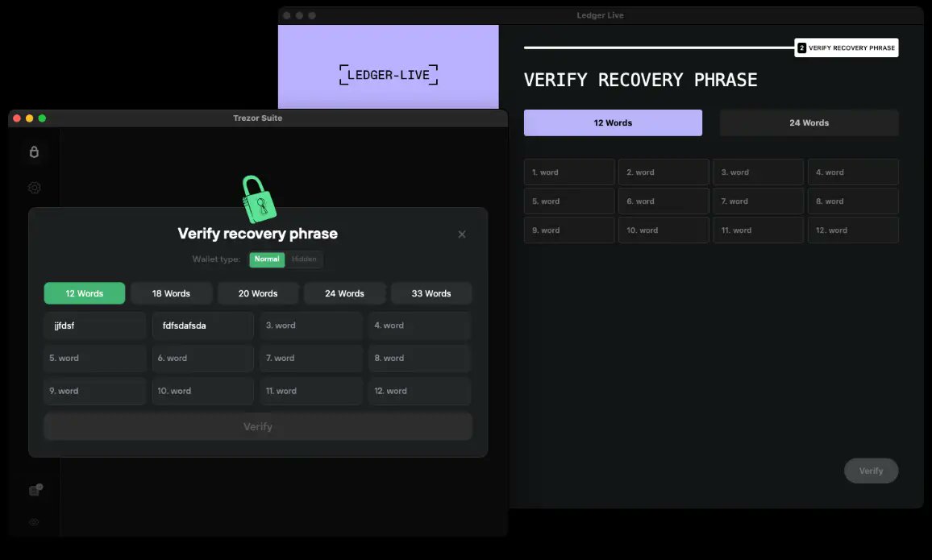Click the first word field containing jjfdsf
Viewport: 932px width, 560px height.
tap(94, 325)
